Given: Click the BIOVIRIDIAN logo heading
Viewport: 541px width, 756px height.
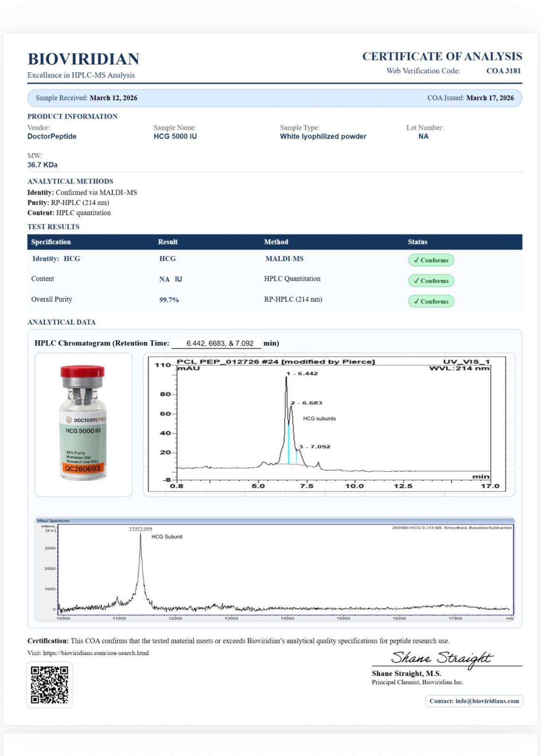Looking at the screenshot, I should click(84, 59).
